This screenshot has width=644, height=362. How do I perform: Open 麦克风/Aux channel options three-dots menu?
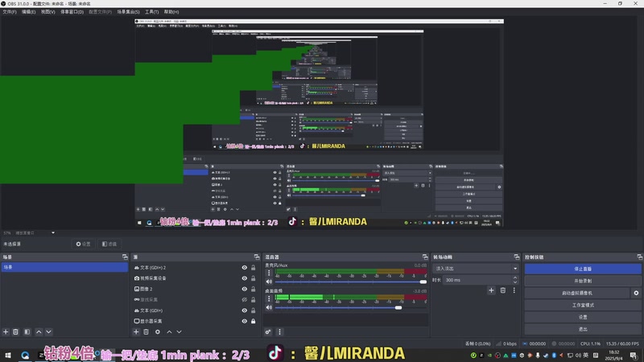[269, 273]
